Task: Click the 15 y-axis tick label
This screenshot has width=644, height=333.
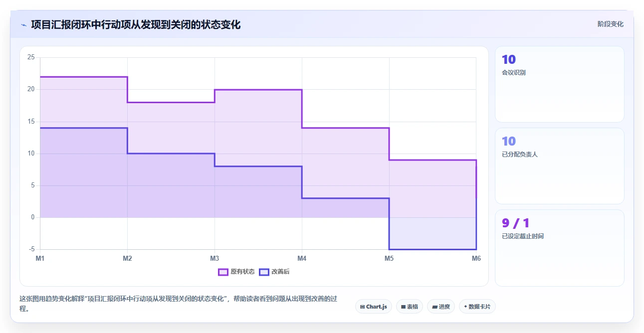Action: tap(31, 122)
